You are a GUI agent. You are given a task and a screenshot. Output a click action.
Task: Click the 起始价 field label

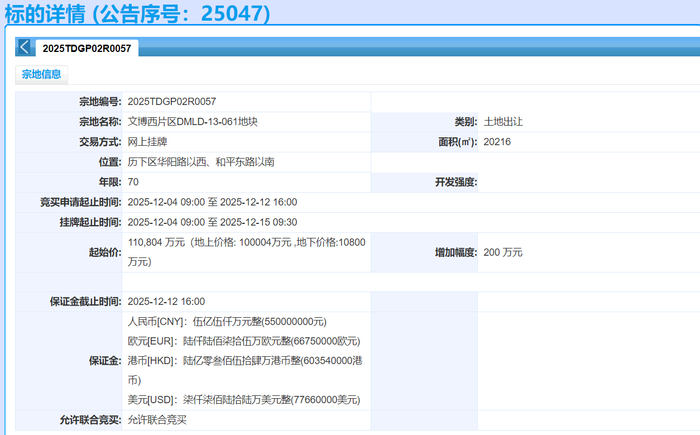[105, 252]
